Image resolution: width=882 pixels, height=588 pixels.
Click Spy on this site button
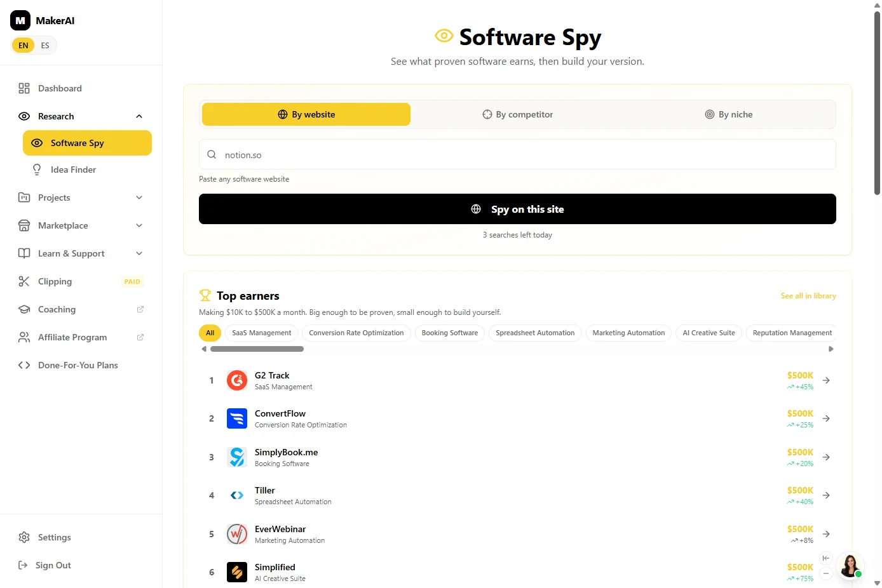[x=517, y=209]
